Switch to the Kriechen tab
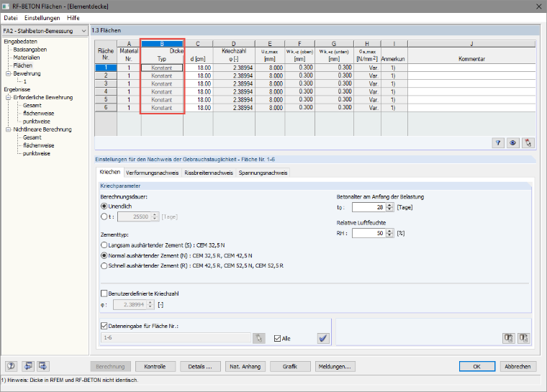The width and height of the screenshot is (547, 392). click(x=109, y=172)
